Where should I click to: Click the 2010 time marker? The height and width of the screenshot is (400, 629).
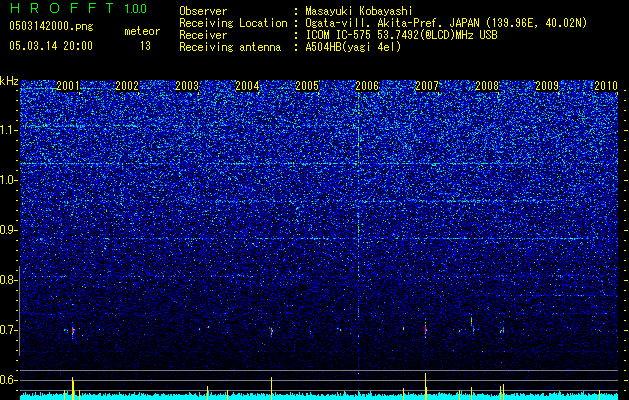[x=606, y=86]
